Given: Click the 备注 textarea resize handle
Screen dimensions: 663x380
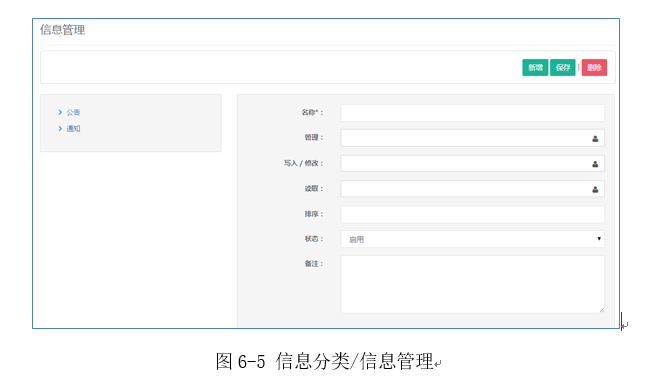Looking at the screenshot, I should click(x=601, y=310).
